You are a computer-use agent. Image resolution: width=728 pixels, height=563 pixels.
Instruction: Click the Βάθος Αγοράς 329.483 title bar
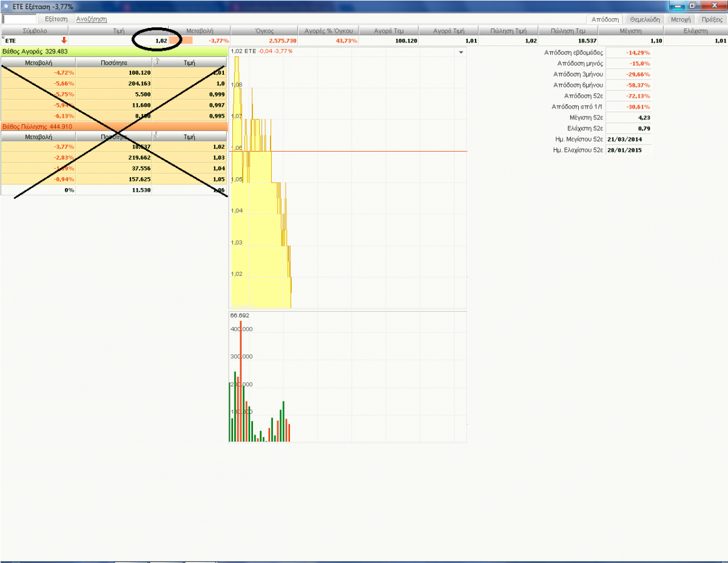(x=114, y=52)
